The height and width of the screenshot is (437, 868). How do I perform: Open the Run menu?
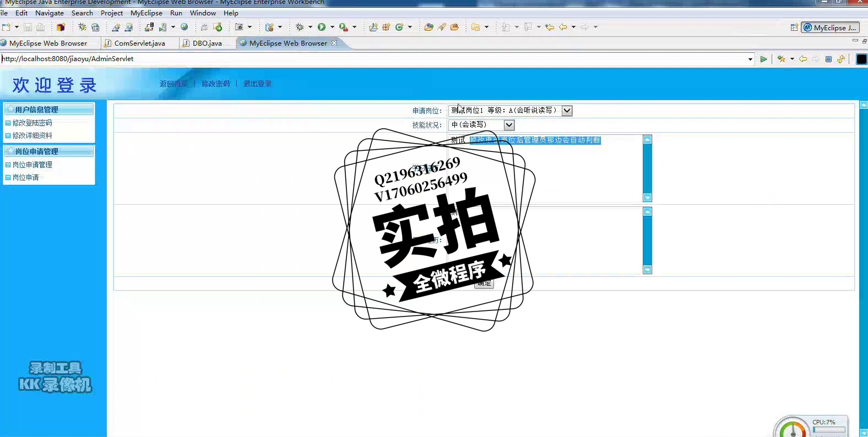tap(176, 13)
